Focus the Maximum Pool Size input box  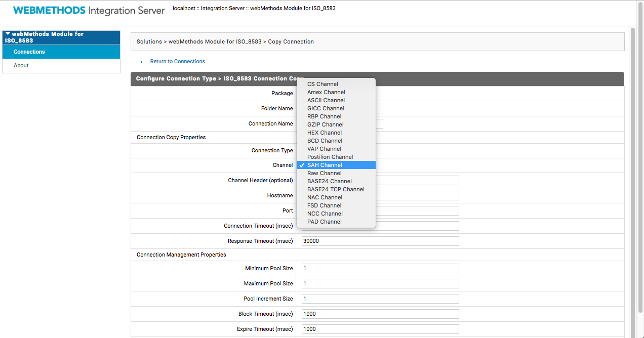click(380, 283)
